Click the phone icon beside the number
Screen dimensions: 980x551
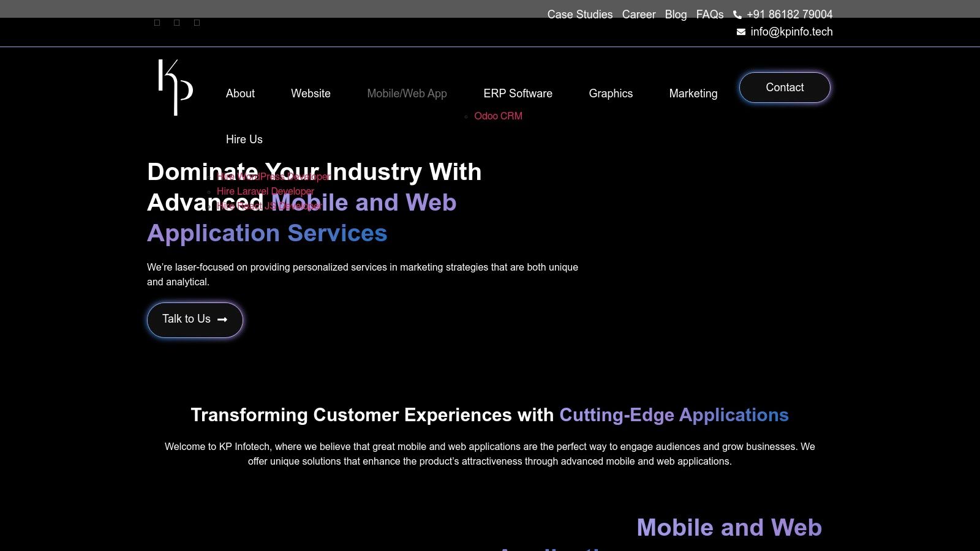click(737, 15)
